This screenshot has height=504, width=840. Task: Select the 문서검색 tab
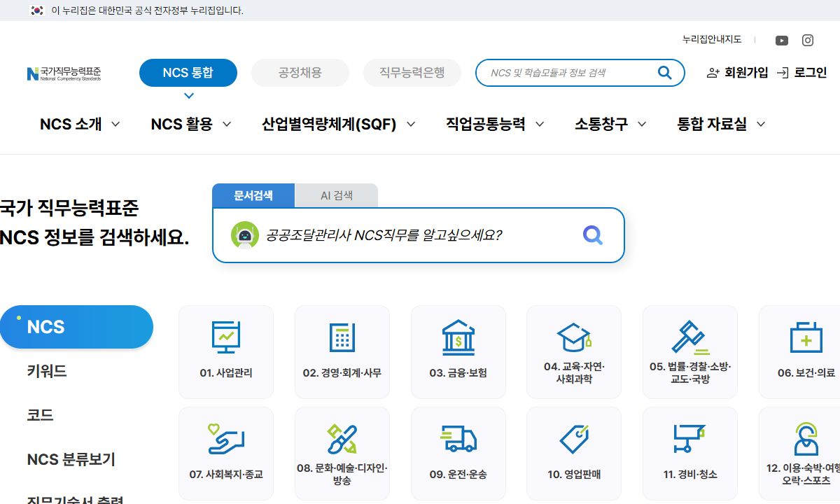pos(253,195)
